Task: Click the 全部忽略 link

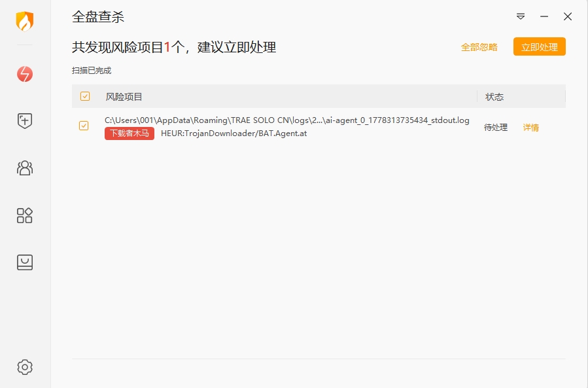Action: tap(479, 47)
